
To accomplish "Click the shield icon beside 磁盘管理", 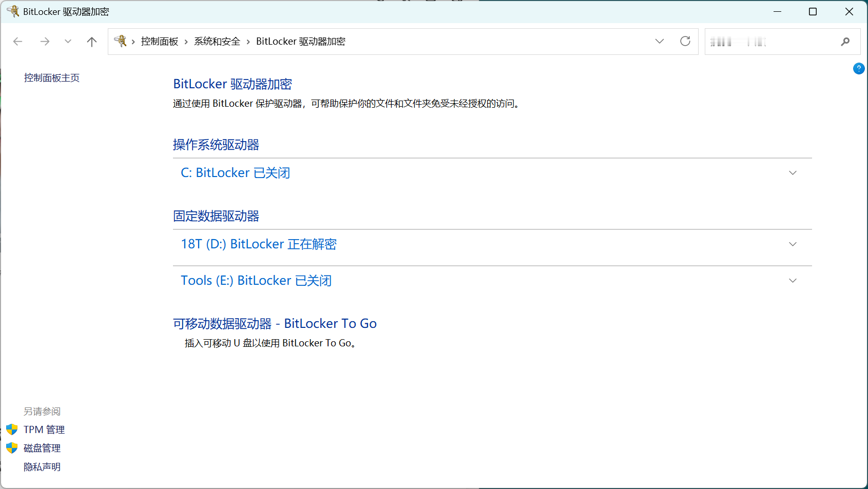I will click(x=12, y=448).
